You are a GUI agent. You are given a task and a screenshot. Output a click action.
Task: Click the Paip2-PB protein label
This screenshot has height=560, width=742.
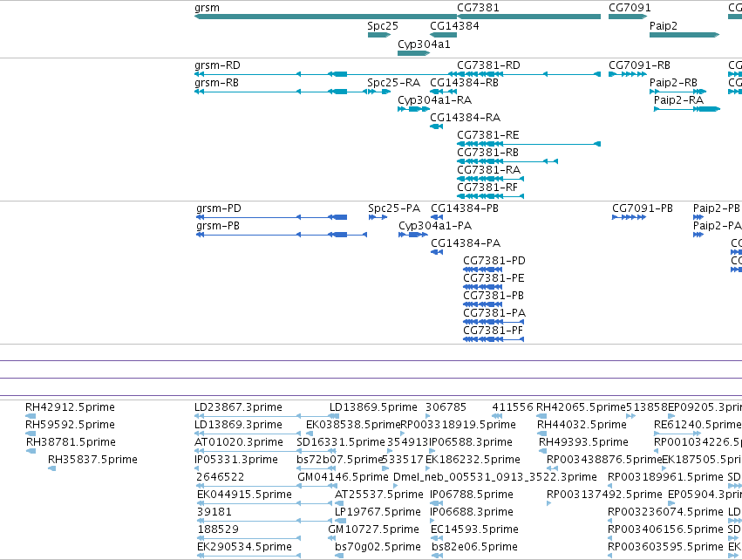pos(717,208)
